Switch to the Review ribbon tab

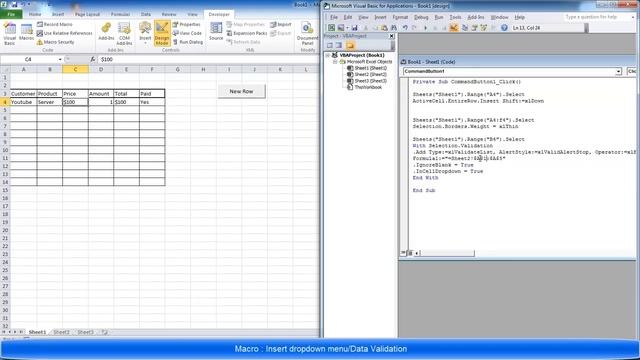coord(169,14)
